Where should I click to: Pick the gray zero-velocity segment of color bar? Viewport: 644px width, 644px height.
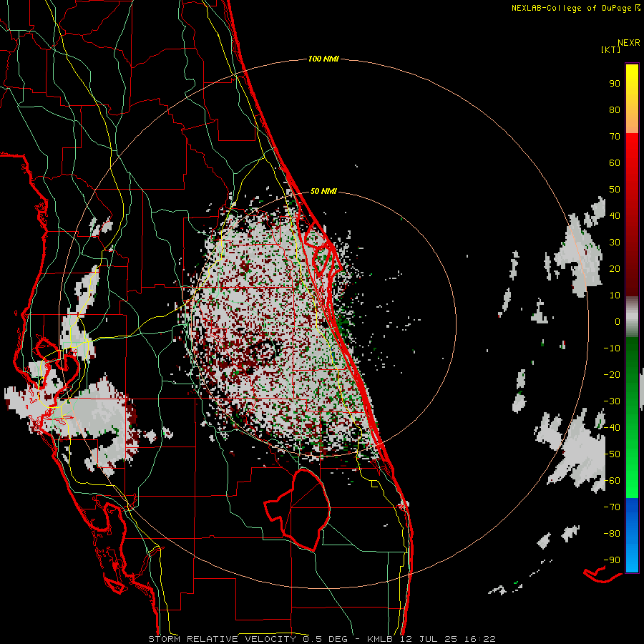tap(632, 317)
